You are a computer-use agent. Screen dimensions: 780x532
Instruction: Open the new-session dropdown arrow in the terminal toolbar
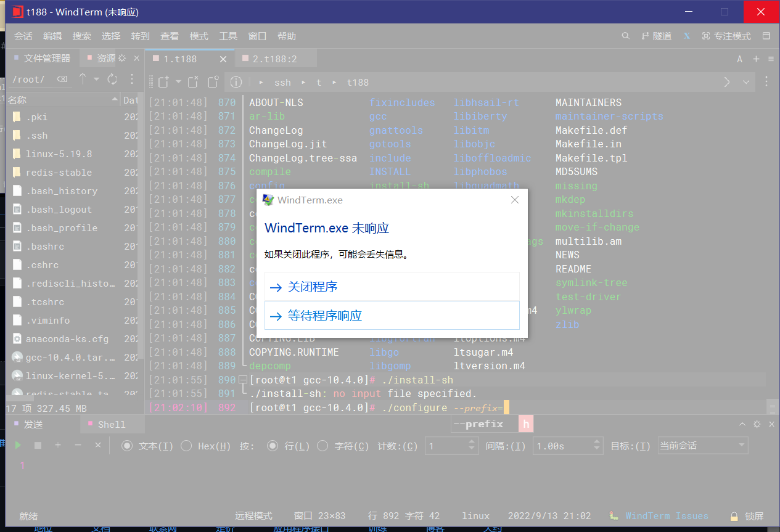(x=179, y=81)
